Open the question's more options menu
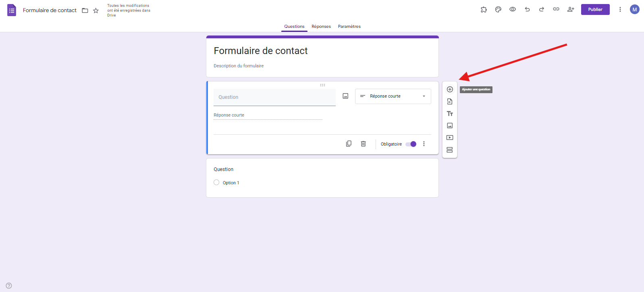This screenshot has width=644, height=292. pos(424,144)
